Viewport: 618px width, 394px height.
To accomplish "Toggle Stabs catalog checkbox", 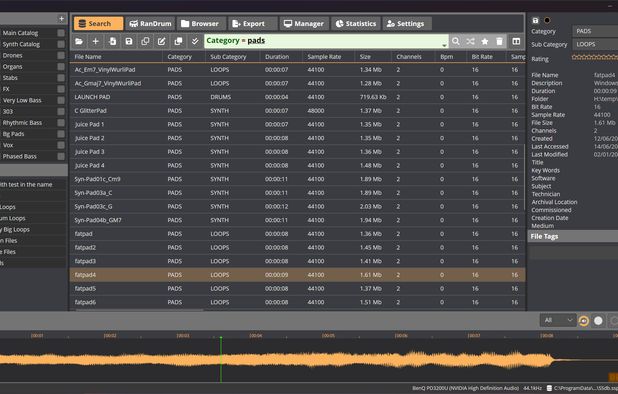I will [x=61, y=78].
